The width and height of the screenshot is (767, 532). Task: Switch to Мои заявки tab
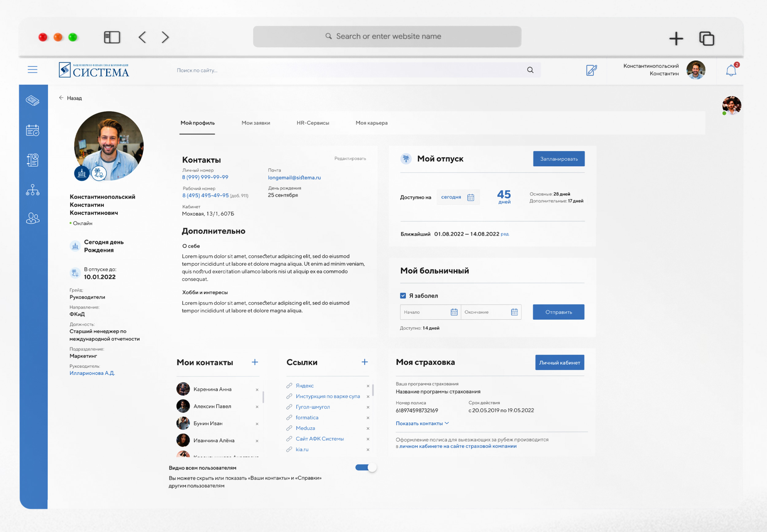point(256,123)
